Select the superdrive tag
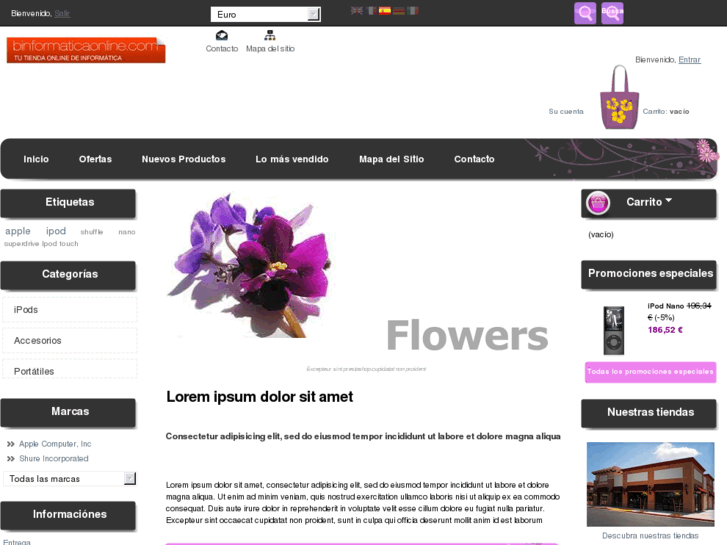 (21, 244)
